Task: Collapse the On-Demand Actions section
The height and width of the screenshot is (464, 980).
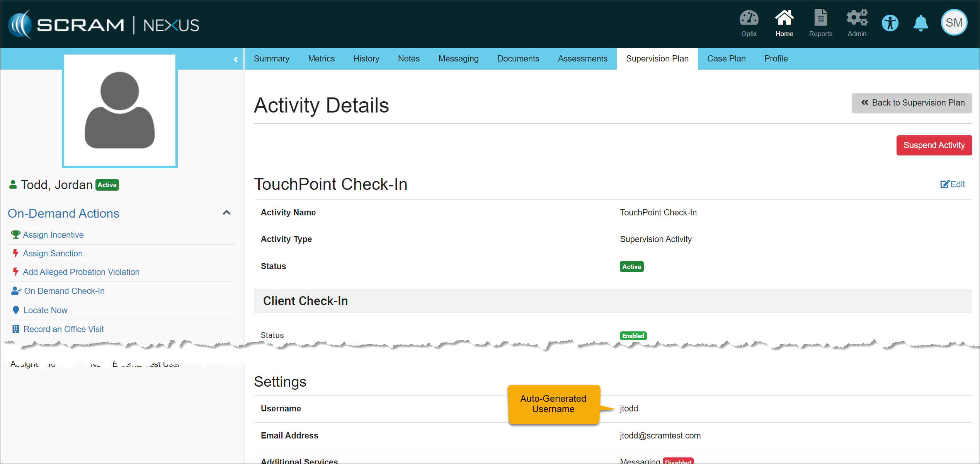Action: point(227,213)
